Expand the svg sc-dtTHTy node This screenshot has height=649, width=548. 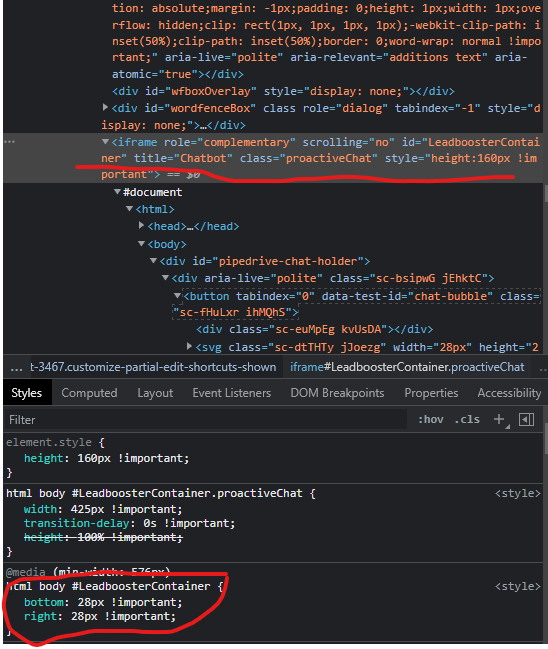(x=190, y=346)
